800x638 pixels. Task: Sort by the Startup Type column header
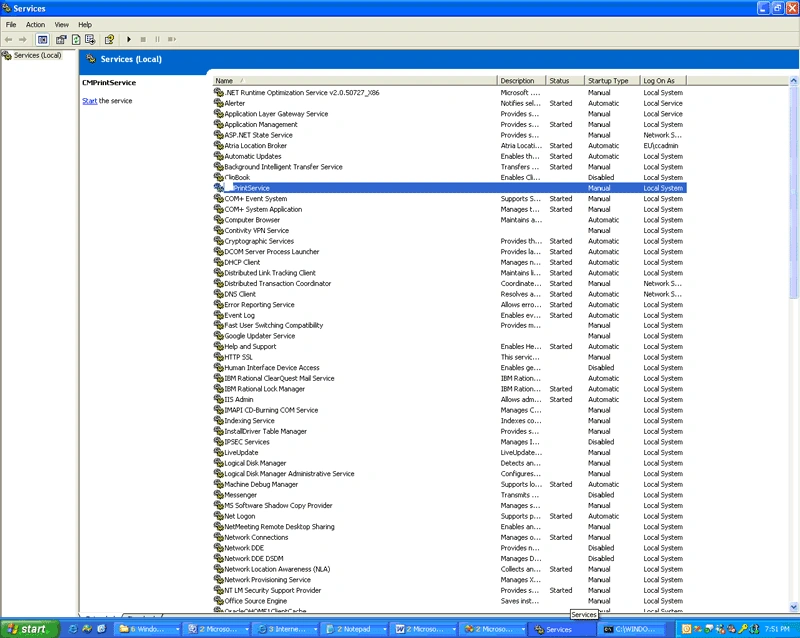point(612,81)
